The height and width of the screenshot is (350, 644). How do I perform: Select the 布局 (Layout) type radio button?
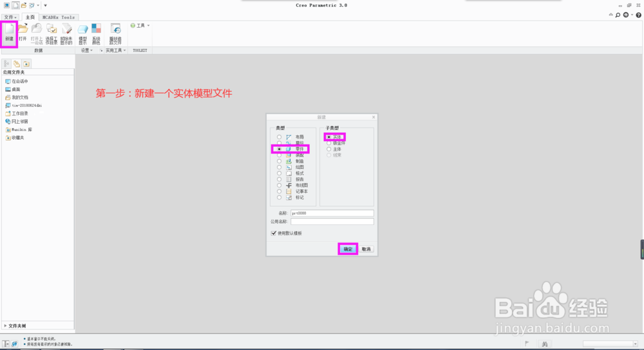click(x=279, y=137)
